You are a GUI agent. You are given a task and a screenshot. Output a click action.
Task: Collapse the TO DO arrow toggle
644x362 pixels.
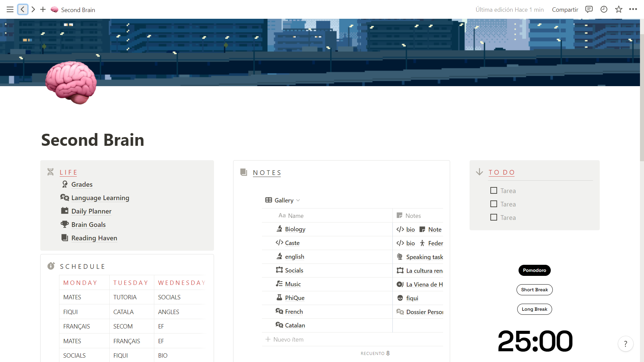coord(479,172)
